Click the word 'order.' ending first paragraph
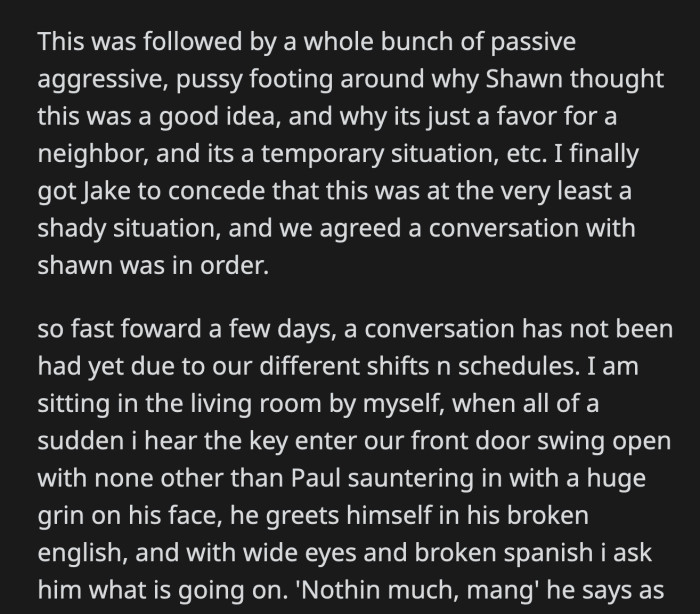The height and width of the screenshot is (614, 700). (234, 266)
